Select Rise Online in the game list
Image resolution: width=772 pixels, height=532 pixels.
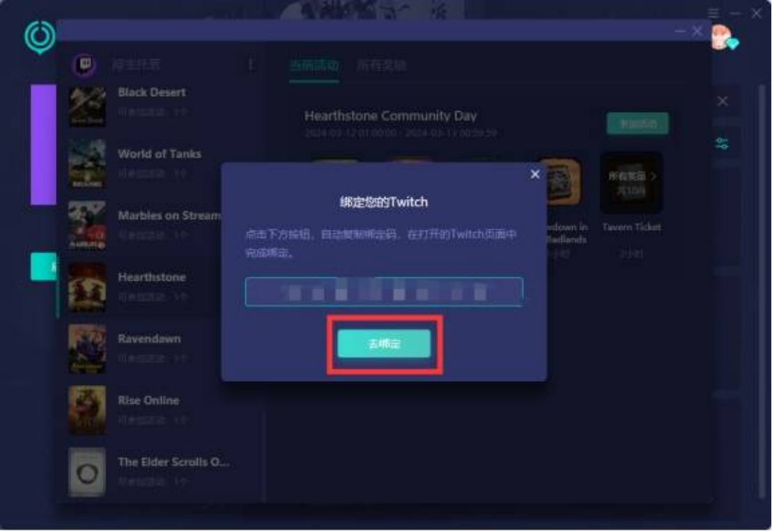[162, 410]
